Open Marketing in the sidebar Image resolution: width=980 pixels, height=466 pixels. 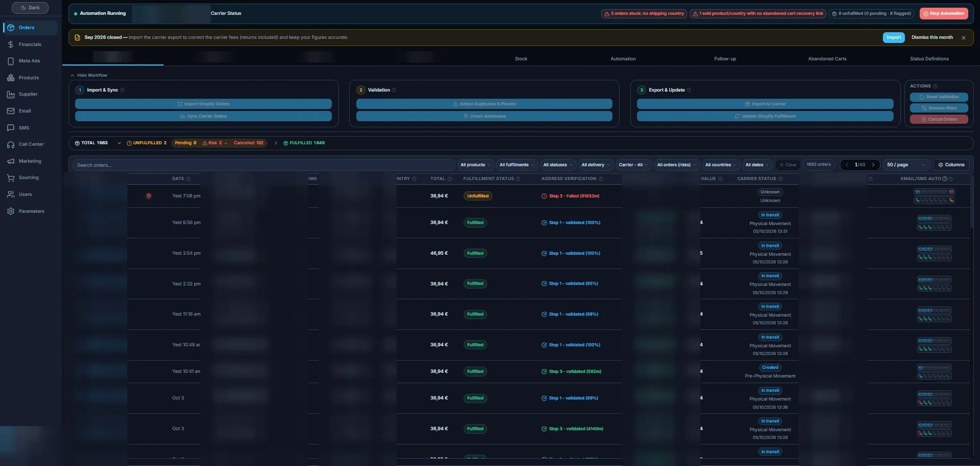click(30, 161)
